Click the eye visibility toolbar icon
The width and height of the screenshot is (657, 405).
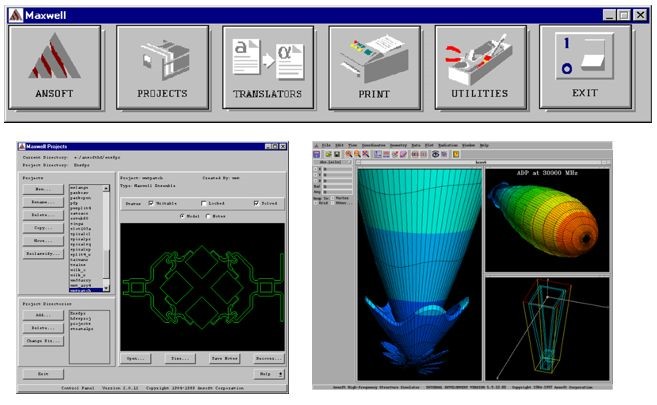coord(435,155)
